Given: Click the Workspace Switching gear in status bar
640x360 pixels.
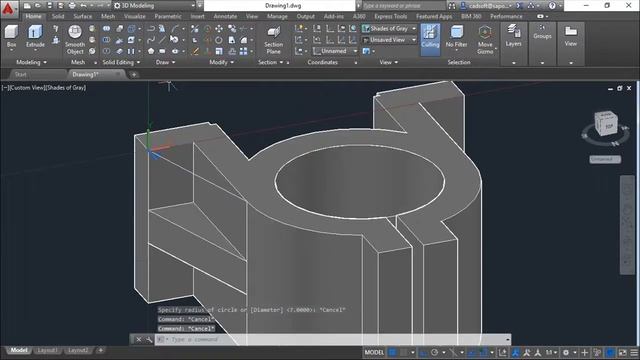Looking at the screenshot, I should coord(566,352).
